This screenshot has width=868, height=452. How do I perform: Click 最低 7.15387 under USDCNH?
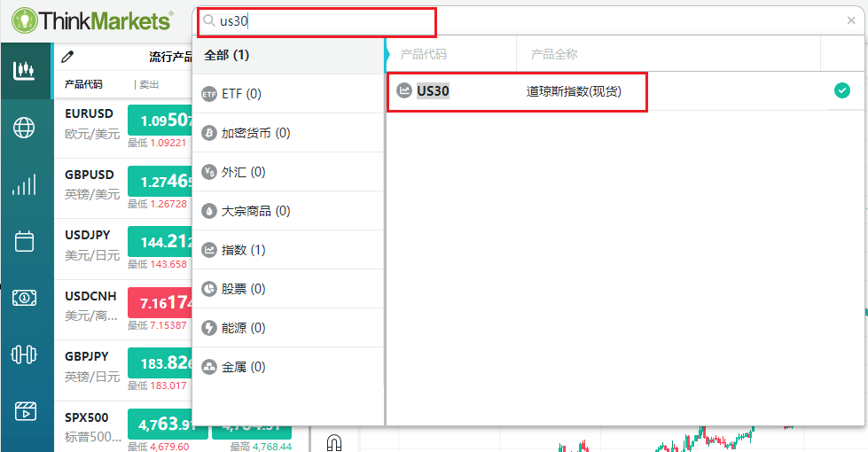point(157,325)
